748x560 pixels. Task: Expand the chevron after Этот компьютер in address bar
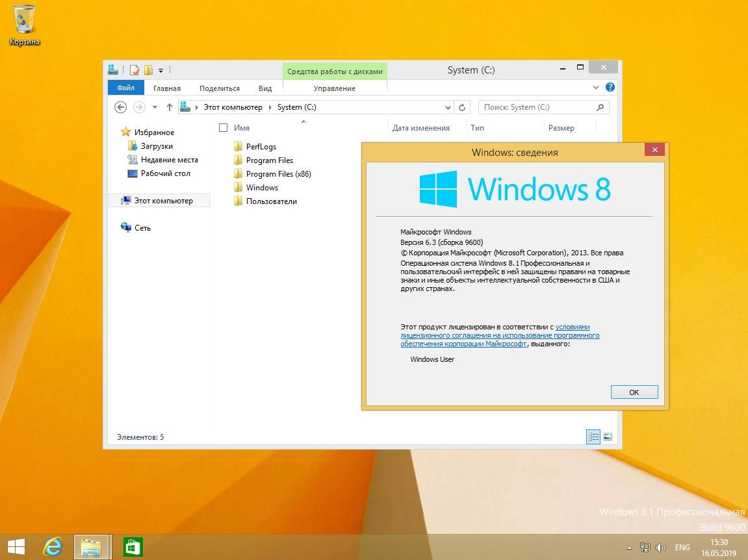pyautogui.click(x=270, y=107)
